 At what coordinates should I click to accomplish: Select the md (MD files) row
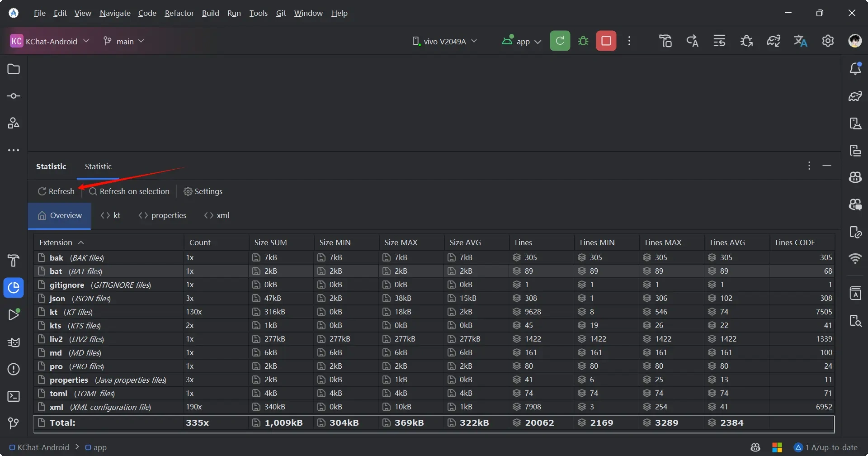pos(434,352)
